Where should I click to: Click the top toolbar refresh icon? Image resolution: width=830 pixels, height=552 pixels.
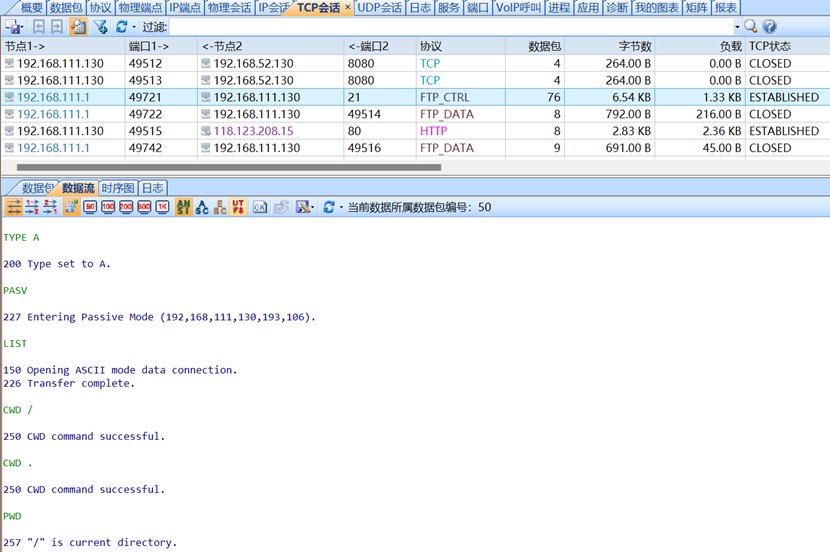(x=122, y=26)
